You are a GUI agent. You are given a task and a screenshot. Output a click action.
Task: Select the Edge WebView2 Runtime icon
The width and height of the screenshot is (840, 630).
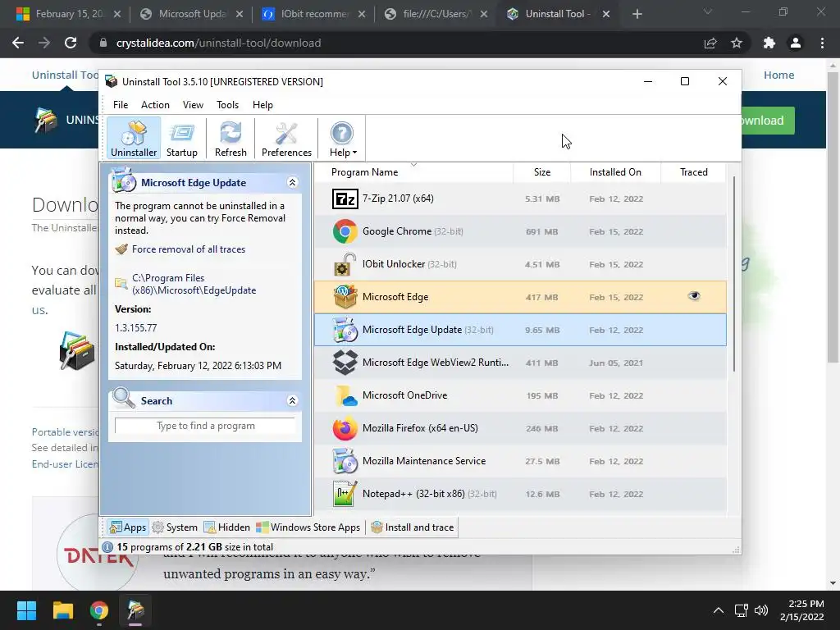click(345, 362)
